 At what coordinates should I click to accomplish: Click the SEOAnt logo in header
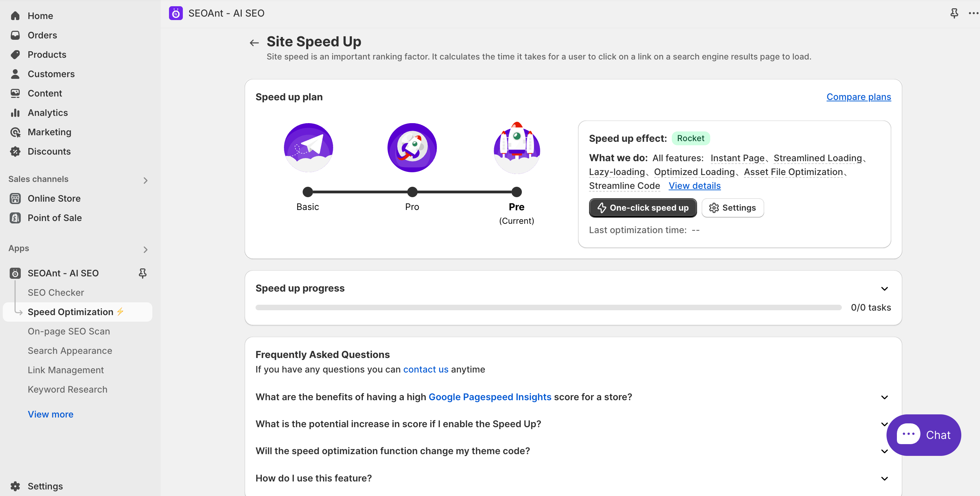click(176, 13)
